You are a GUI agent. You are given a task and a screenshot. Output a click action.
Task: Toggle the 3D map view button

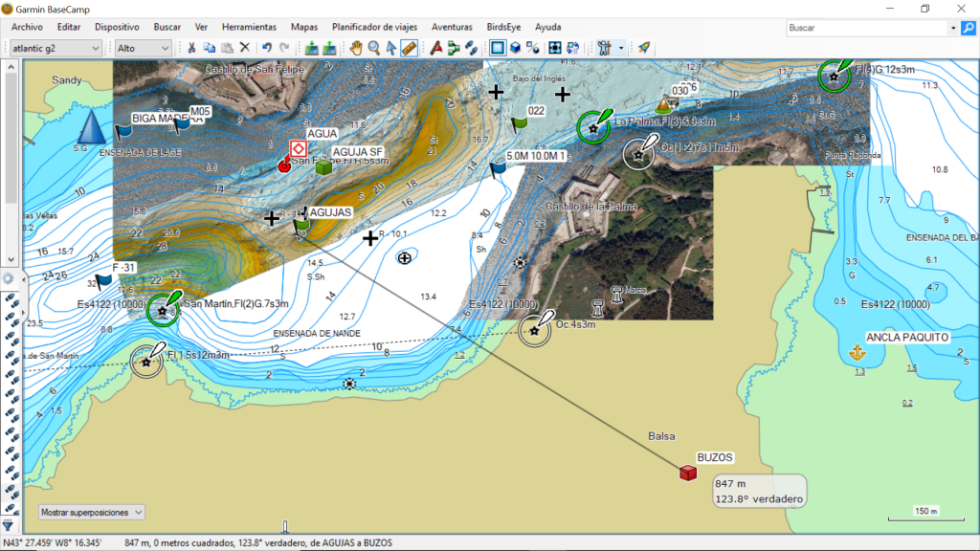pyautogui.click(x=515, y=48)
